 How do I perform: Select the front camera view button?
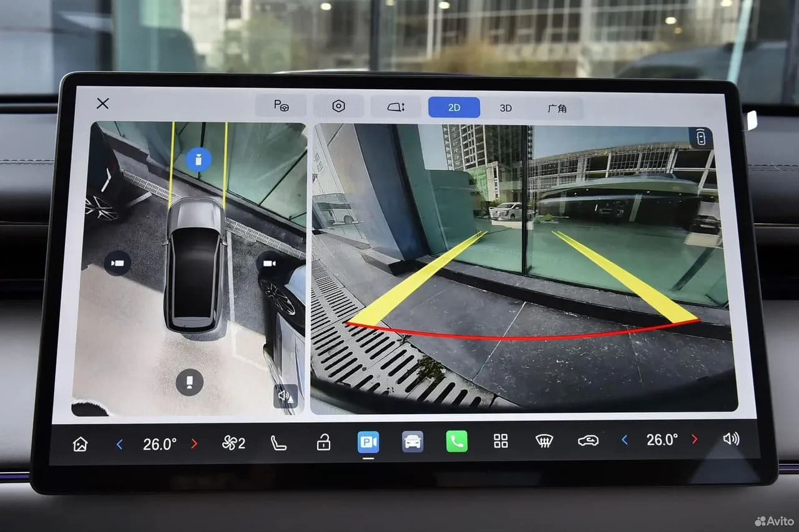199,160
